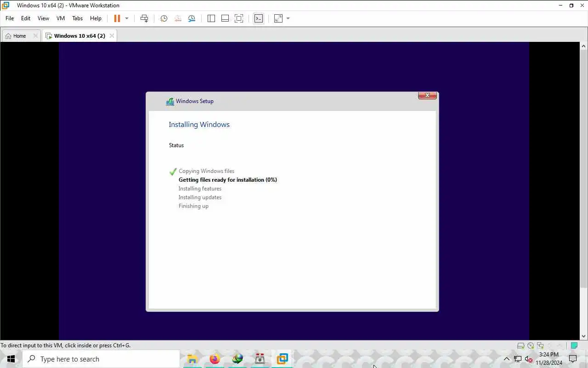Click the Ctrl+G direct input hint text
Viewport: 588px width, 368px height.
click(65, 345)
